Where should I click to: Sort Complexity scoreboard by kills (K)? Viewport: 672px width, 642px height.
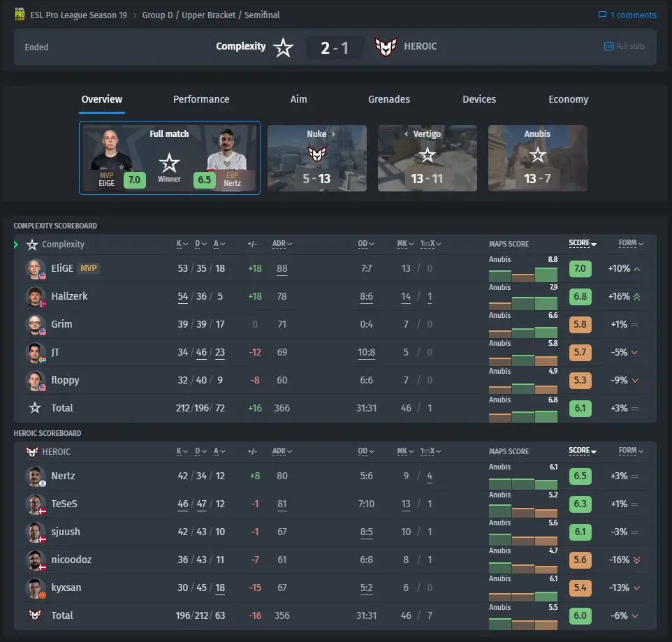[x=182, y=244]
